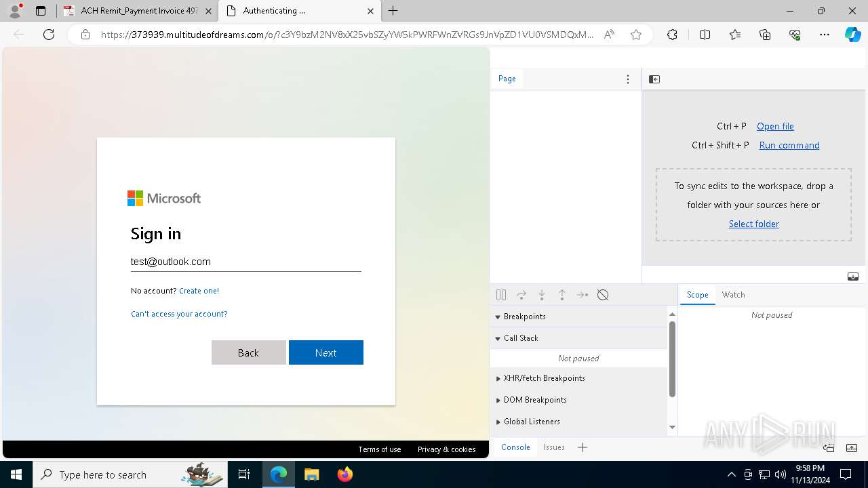Viewport: 868px width, 488px height.
Task: Click the debugger sidebar scrollbar thumb
Action: pos(672,359)
